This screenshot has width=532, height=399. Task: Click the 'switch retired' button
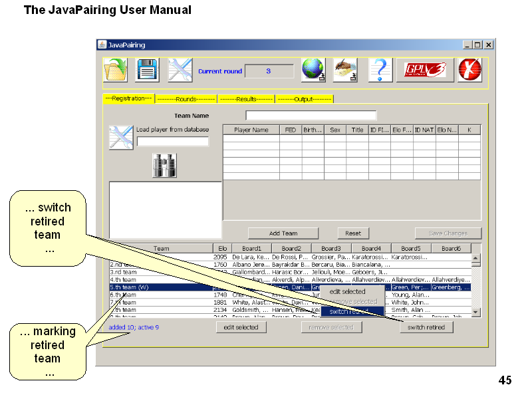click(x=426, y=327)
